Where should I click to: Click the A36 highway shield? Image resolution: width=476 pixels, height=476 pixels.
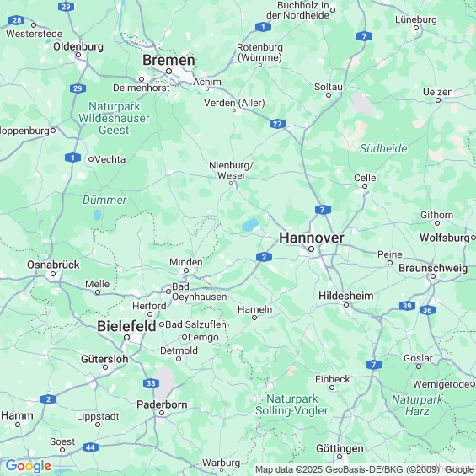[427, 310]
